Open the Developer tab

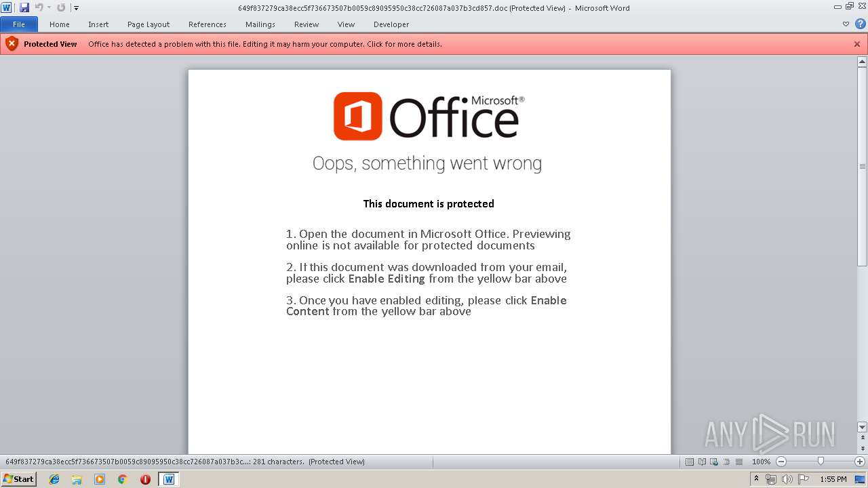pyautogui.click(x=391, y=24)
